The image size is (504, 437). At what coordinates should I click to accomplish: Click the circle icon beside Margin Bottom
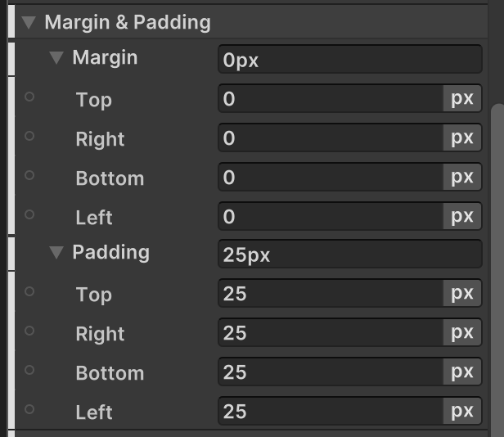pos(29,175)
